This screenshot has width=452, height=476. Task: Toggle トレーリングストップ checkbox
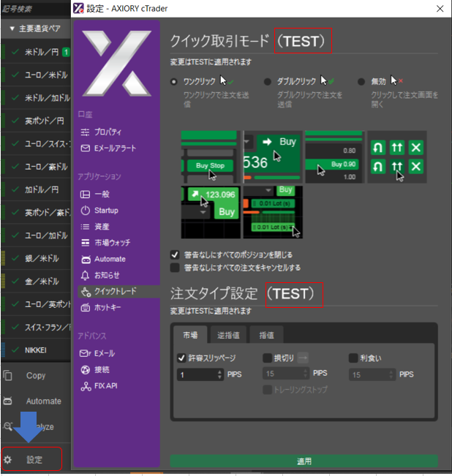(x=267, y=390)
